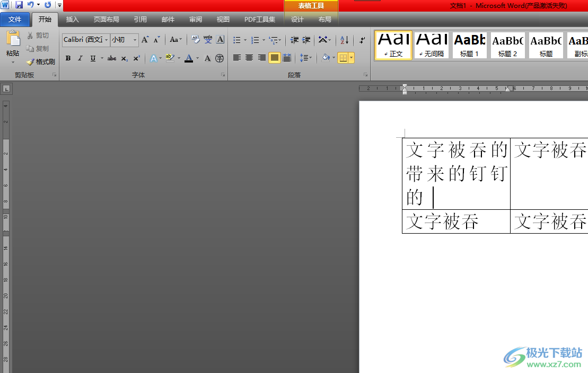Click the Grow Font icon

(145, 40)
